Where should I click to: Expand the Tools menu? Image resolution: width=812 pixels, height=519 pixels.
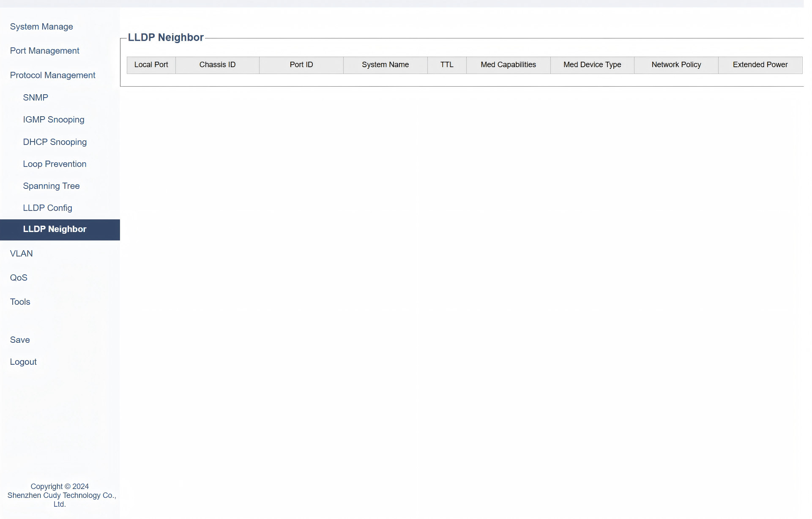[20, 302]
